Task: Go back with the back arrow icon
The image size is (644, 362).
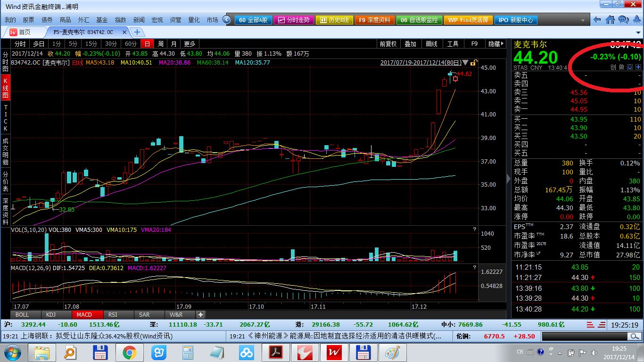Action: coord(597,20)
